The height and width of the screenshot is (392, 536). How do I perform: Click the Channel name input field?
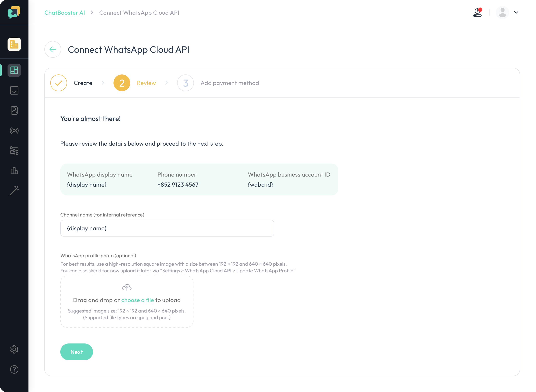(x=167, y=228)
